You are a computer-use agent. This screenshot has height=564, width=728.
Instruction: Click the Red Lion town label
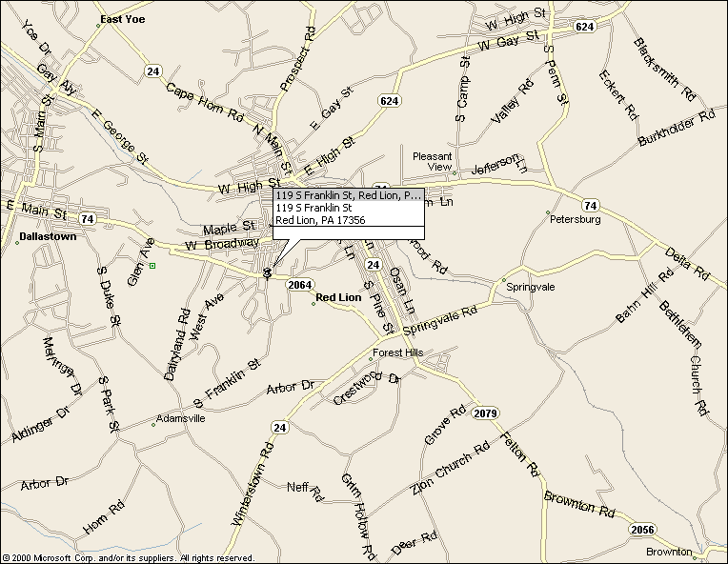click(x=338, y=297)
